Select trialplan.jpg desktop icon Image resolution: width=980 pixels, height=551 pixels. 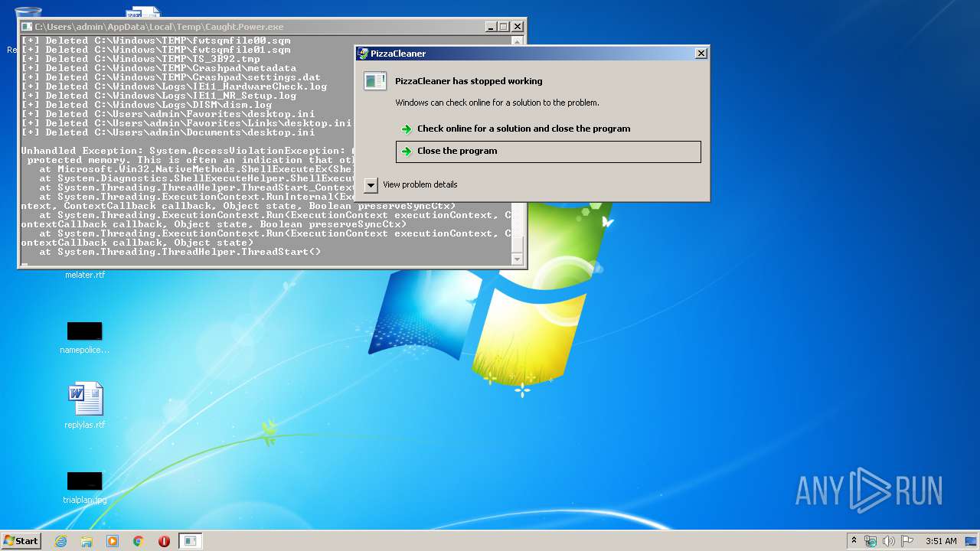click(84, 481)
